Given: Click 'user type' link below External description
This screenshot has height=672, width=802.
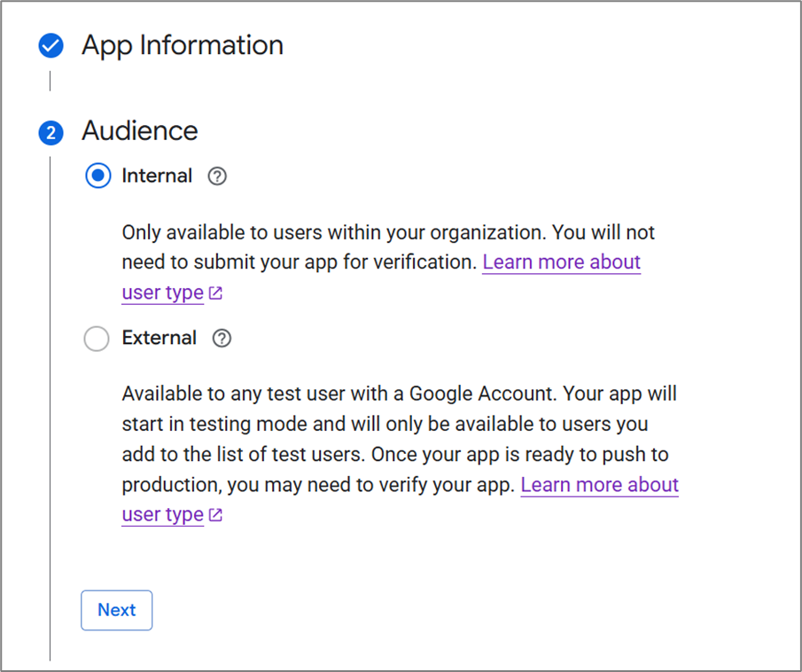Looking at the screenshot, I should 163,515.
